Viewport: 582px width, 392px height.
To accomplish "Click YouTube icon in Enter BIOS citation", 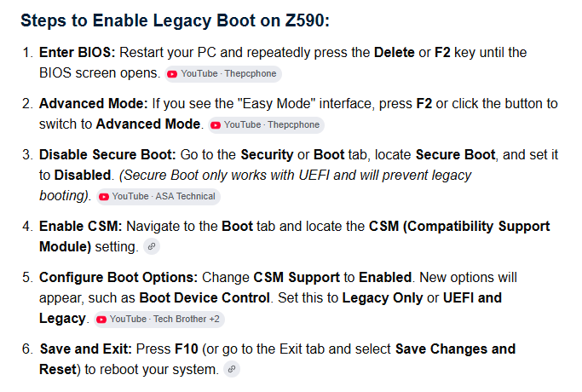I will point(172,74).
